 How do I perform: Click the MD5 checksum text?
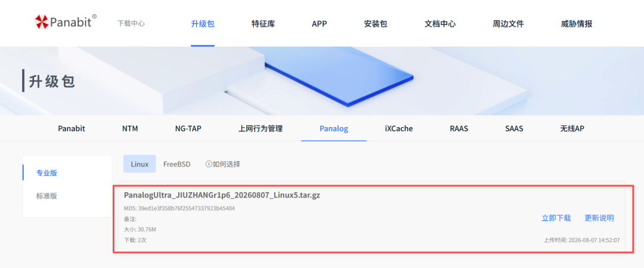click(179, 208)
